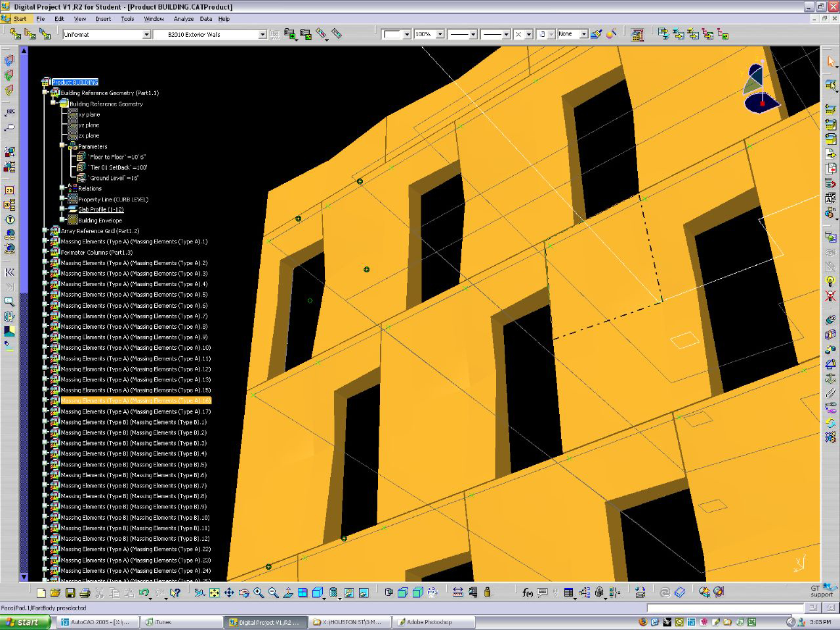This screenshot has height=630, width=840.
Task: Open the 100% opacity dropdown
Action: (x=440, y=34)
